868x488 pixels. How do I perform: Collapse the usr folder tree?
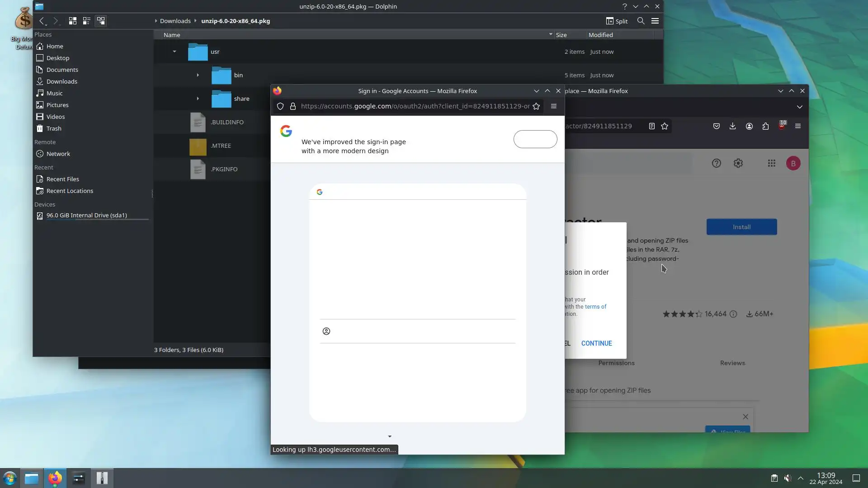(x=174, y=52)
